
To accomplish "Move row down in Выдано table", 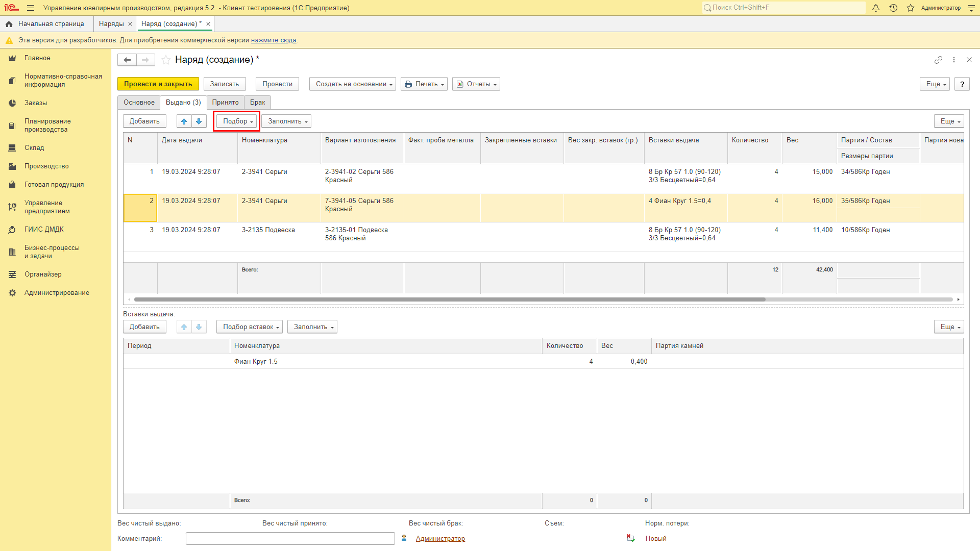I will (x=199, y=121).
